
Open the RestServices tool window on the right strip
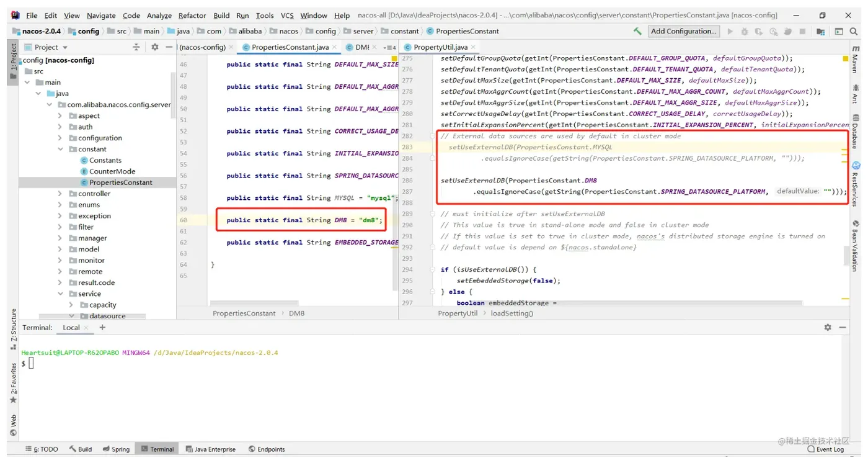point(855,184)
